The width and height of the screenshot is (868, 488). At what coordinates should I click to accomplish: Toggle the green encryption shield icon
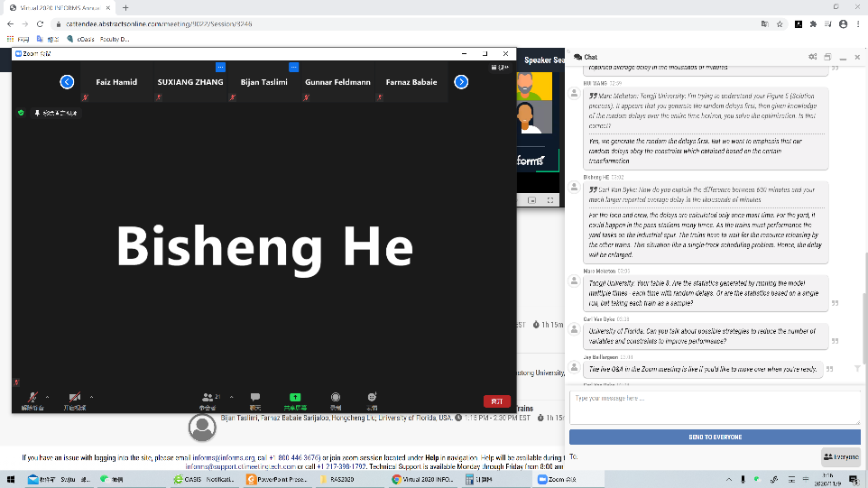point(21,113)
